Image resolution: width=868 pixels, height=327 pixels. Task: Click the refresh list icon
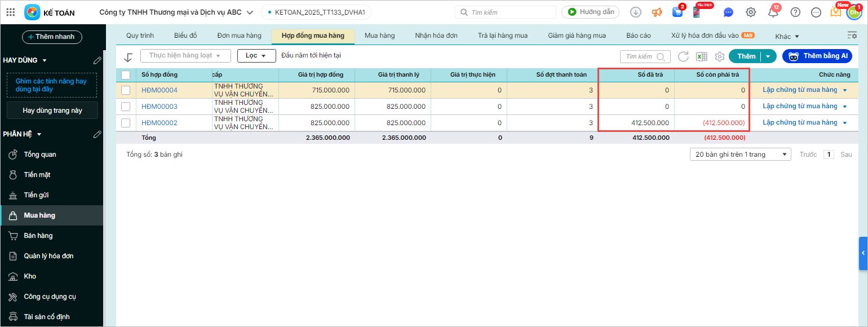[x=683, y=56]
